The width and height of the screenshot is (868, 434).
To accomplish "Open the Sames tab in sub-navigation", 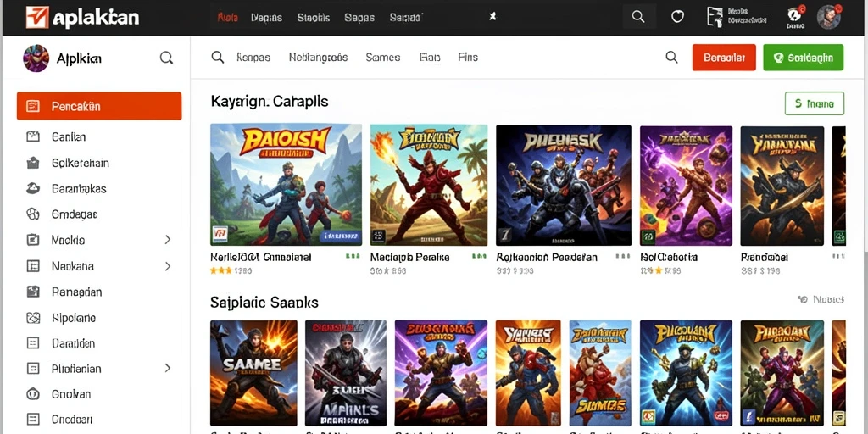I will pyautogui.click(x=382, y=57).
